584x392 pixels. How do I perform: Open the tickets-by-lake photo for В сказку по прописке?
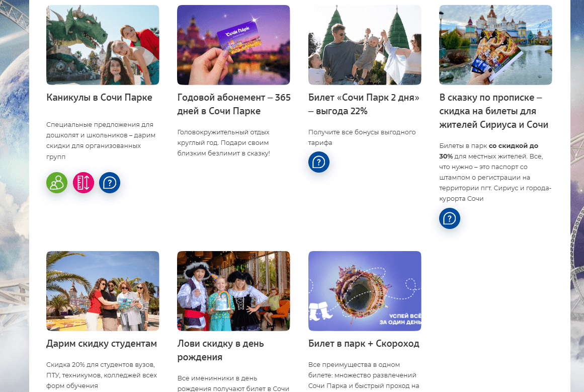[495, 45]
